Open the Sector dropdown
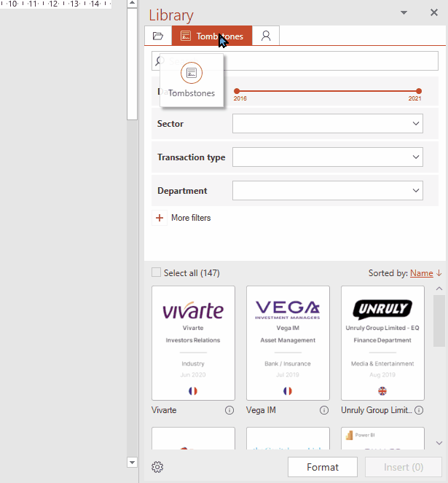The height and width of the screenshot is (483, 448). (328, 124)
